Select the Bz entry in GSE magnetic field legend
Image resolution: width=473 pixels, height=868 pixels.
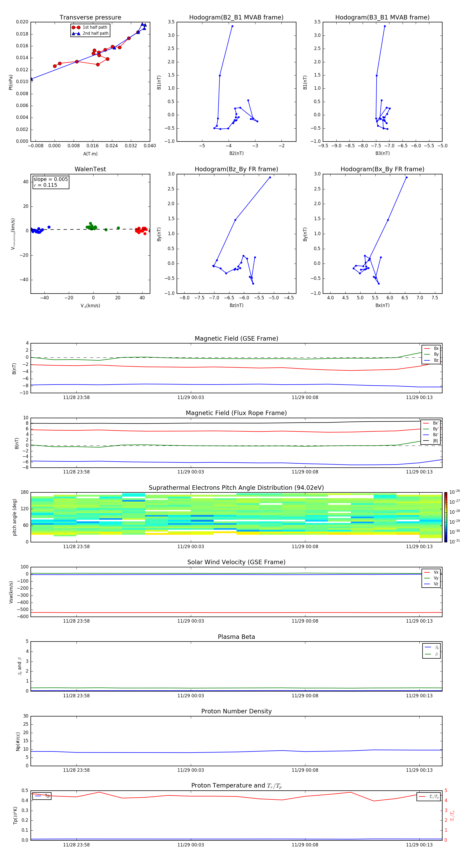pos(431,361)
